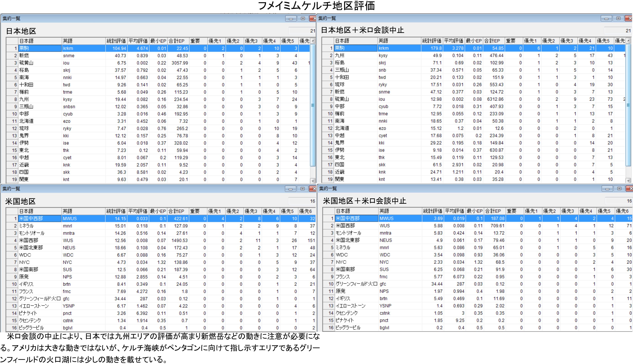
Task: Click the restore button of the 米国地区+米ロ会談中止 window
Action: (x=619, y=189)
